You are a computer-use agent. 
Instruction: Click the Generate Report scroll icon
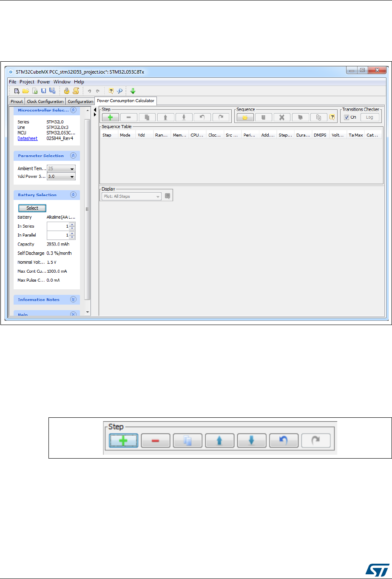click(76, 91)
